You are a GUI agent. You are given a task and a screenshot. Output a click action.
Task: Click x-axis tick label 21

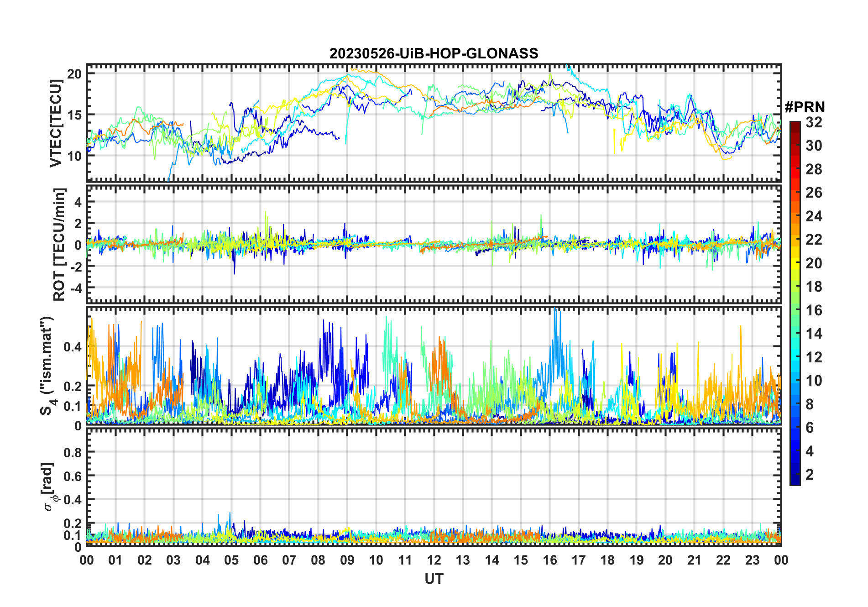tap(694, 560)
